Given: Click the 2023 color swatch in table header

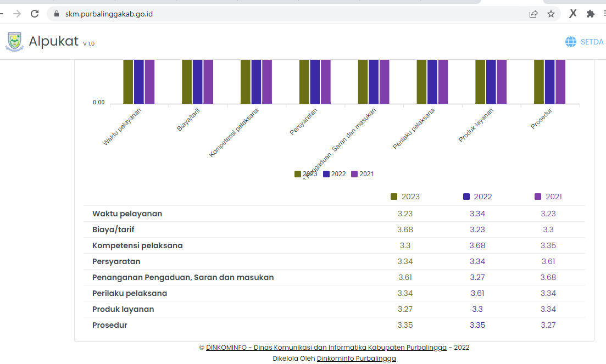Looking at the screenshot, I should point(394,197).
